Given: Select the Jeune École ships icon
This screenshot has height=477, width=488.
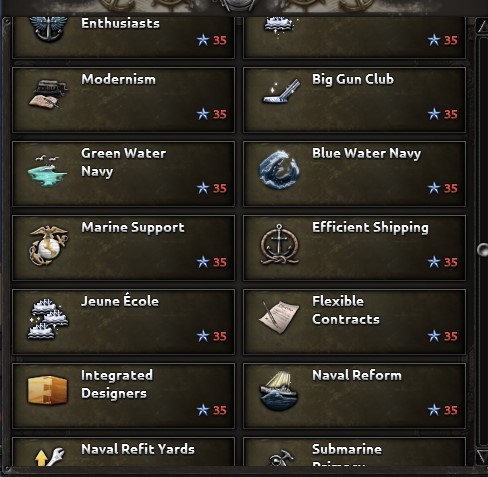Looking at the screenshot, I should 48,319.
